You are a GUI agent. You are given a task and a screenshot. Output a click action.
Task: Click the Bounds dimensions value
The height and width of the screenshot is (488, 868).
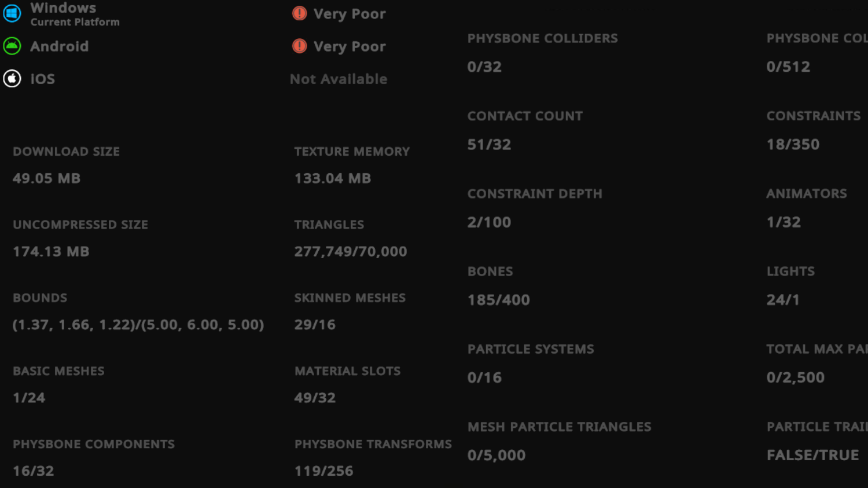tap(138, 325)
